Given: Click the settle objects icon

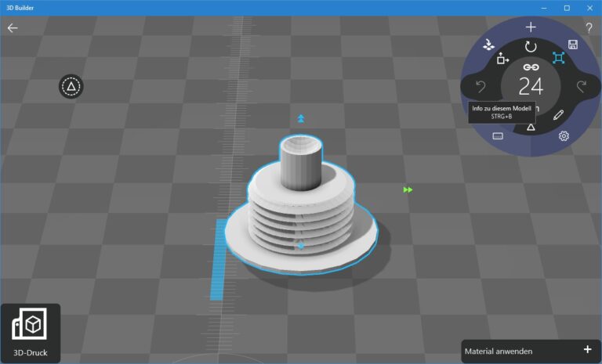Looking at the screenshot, I should pyautogui.click(x=491, y=45).
